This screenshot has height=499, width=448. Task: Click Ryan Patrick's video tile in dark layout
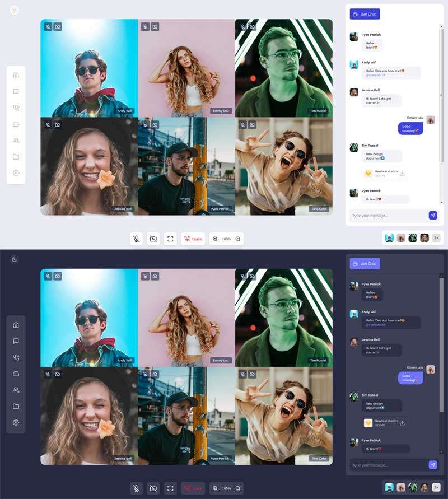(x=186, y=416)
